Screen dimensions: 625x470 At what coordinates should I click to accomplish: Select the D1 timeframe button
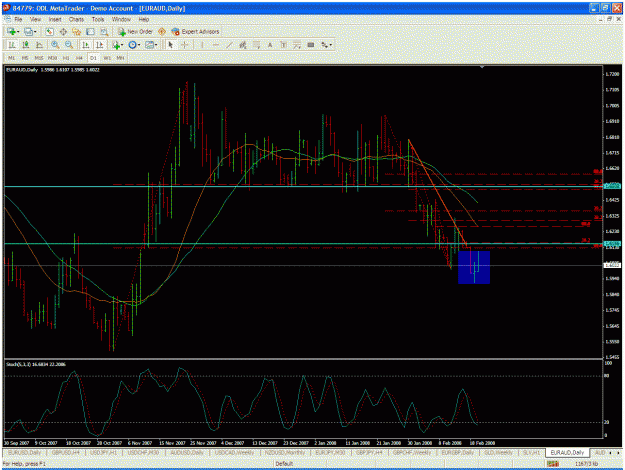[x=93, y=58]
